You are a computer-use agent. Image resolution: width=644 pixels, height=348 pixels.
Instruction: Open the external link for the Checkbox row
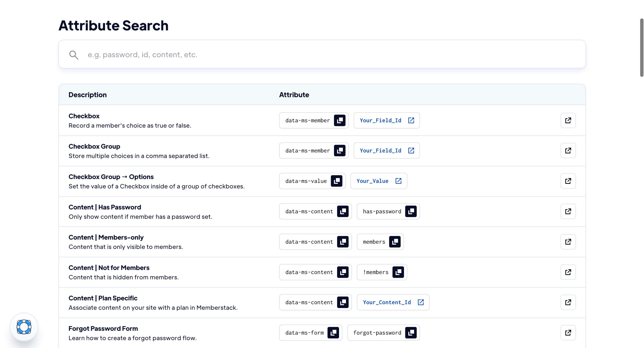[568, 120]
